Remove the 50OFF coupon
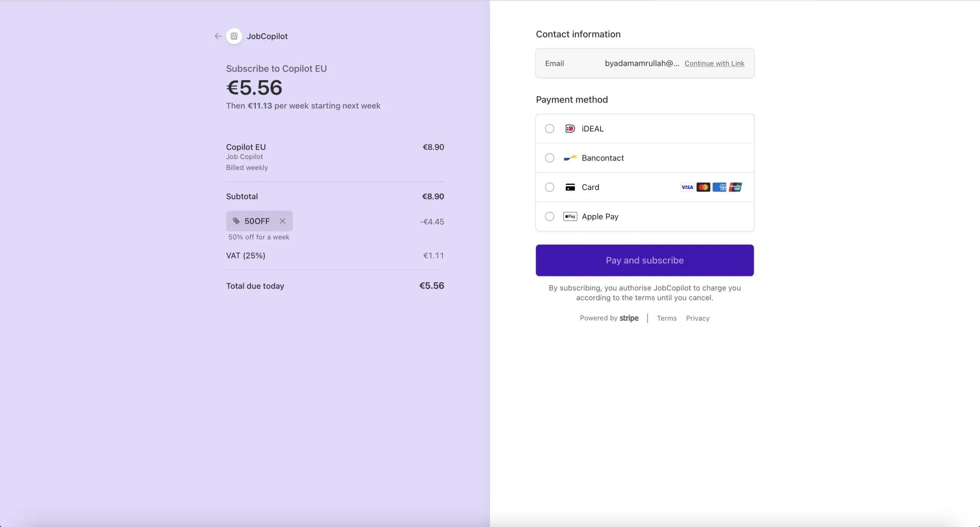Image resolution: width=980 pixels, height=527 pixels. pyautogui.click(x=282, y=221)
